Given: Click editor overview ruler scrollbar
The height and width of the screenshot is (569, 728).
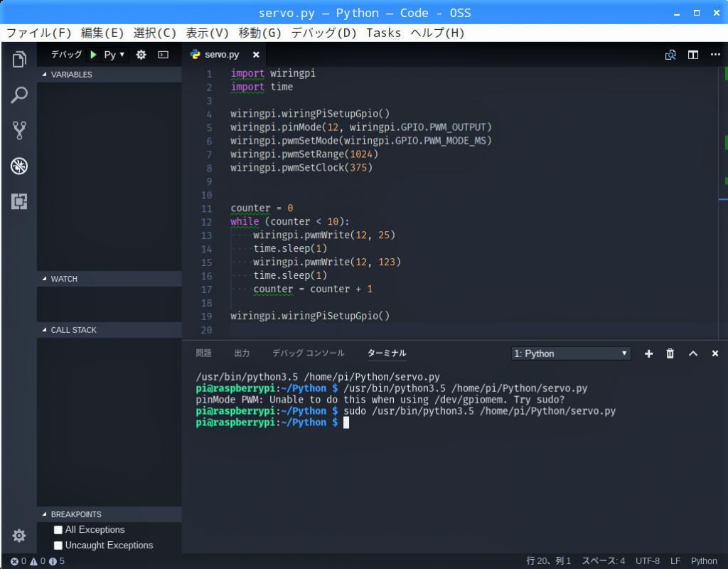Looking at the screenshot, I should coord(723,202).
